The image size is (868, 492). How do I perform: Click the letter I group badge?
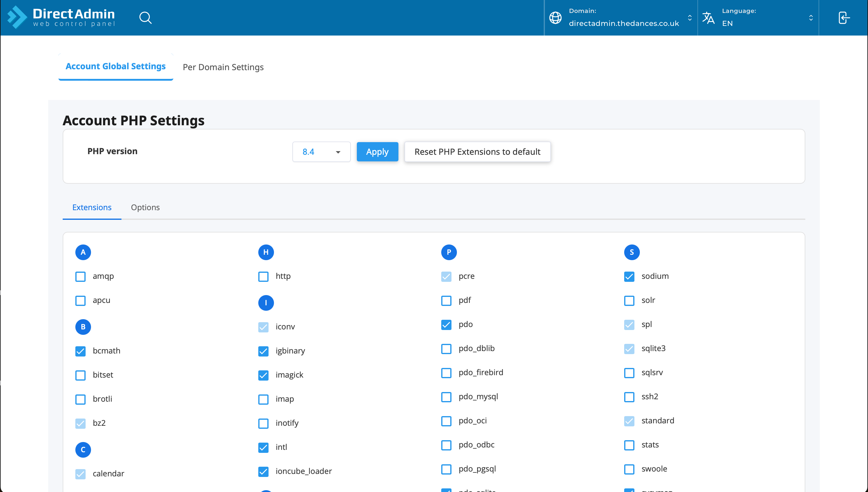(266, 303)
